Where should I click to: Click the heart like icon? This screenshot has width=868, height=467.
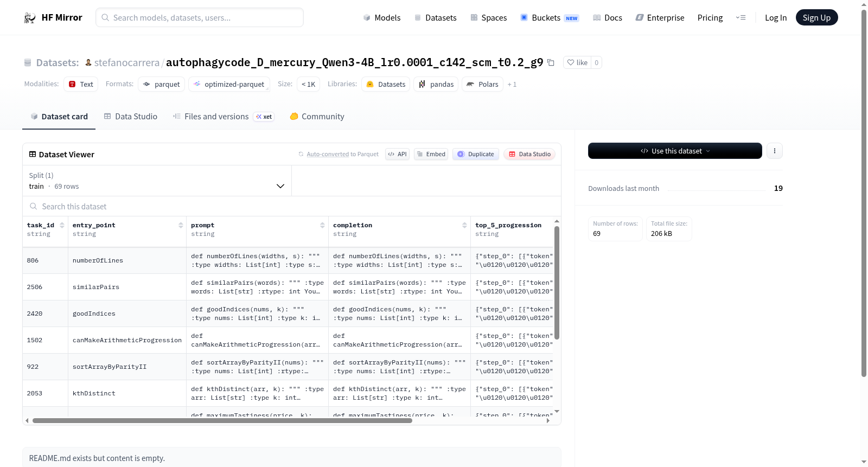570,63
